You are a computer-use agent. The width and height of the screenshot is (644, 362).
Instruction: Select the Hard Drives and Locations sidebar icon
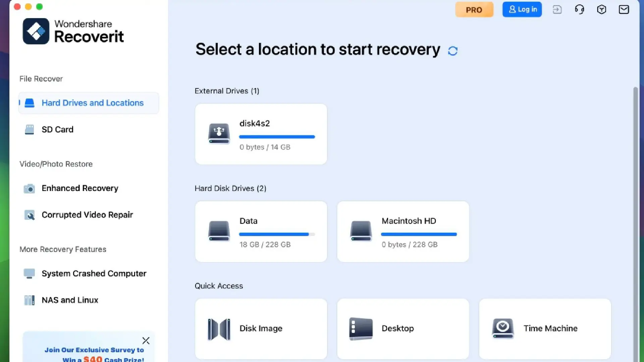[x=30, y=103]
